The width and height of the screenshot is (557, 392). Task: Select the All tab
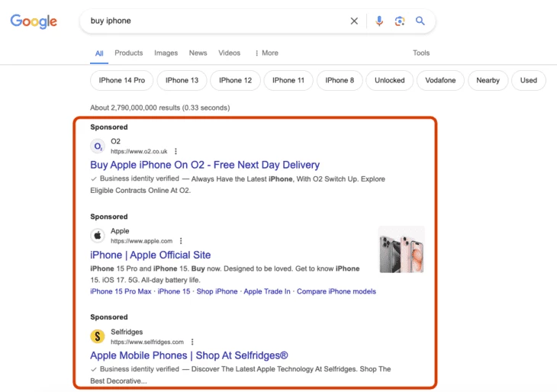click(99, 53)
